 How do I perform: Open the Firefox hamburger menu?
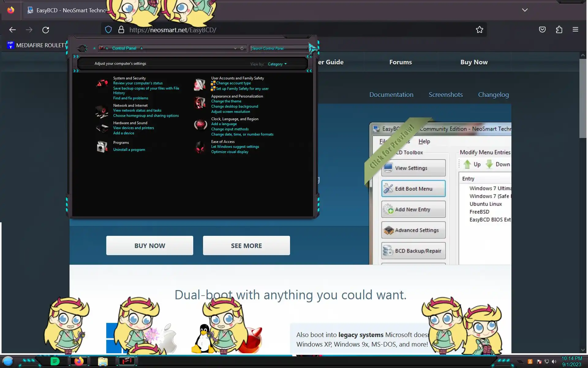click(575, 30)
